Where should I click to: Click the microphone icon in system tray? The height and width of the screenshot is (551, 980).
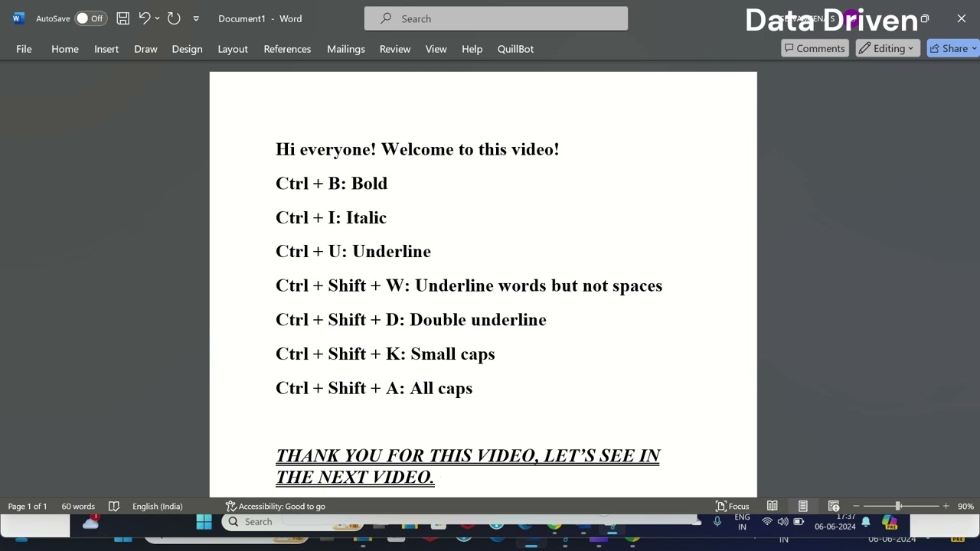[717, 522]
